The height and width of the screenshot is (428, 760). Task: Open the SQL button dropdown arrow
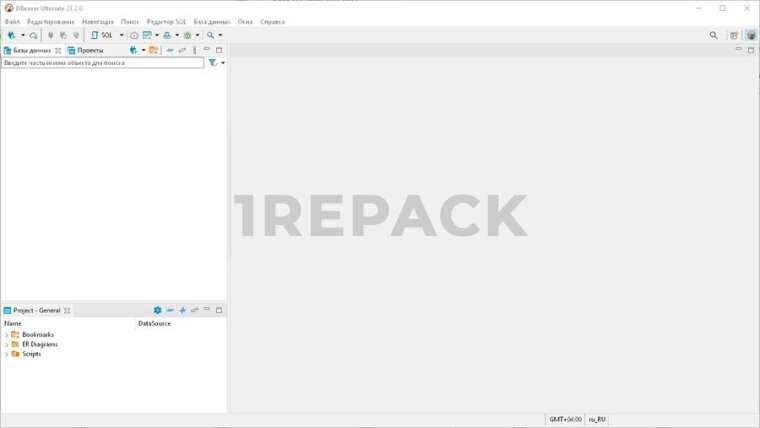click(122, 35)
